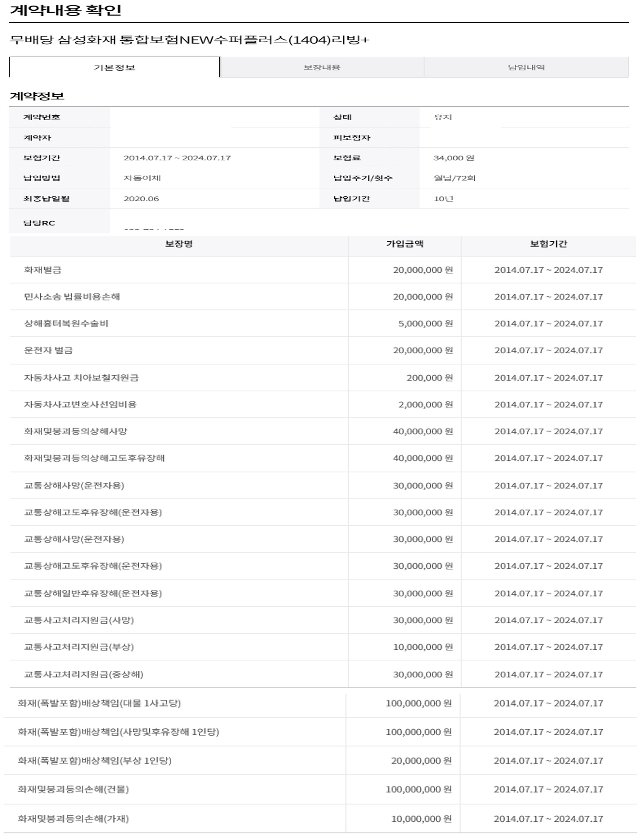Select the 납입방법 value 자동이체

[142, 178]
